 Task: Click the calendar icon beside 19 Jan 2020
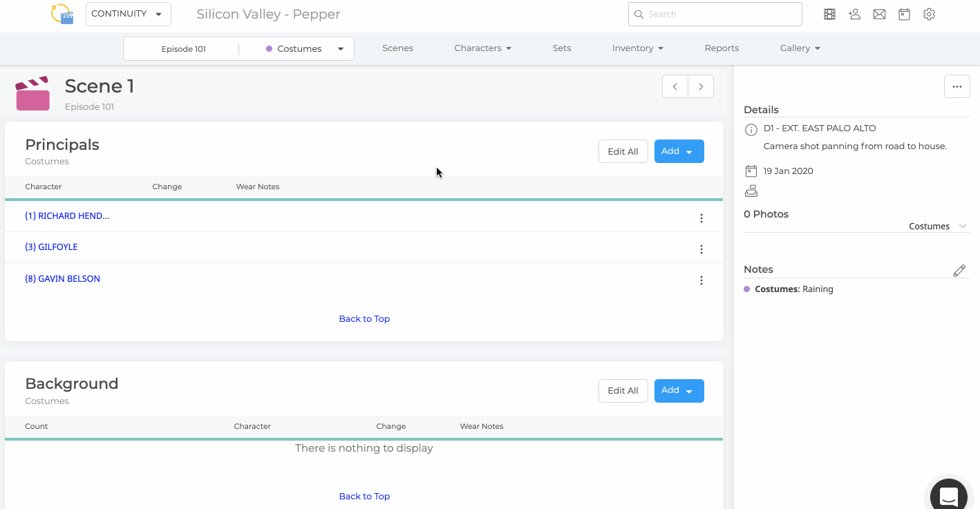(x=751, y=171)
